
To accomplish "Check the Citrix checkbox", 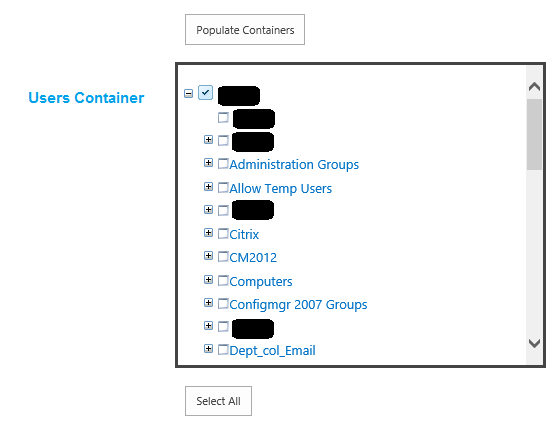I will click(223, 233).
